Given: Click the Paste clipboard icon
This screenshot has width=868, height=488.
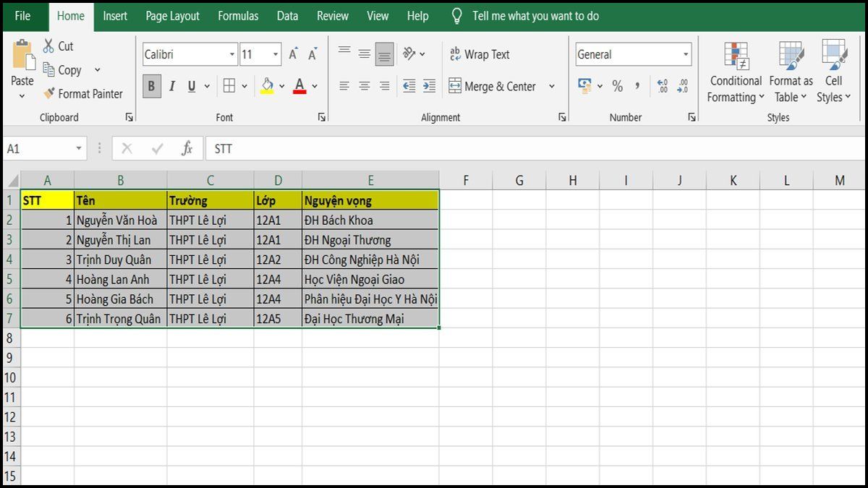Looking at the screenshot, I should coord(22,55).
